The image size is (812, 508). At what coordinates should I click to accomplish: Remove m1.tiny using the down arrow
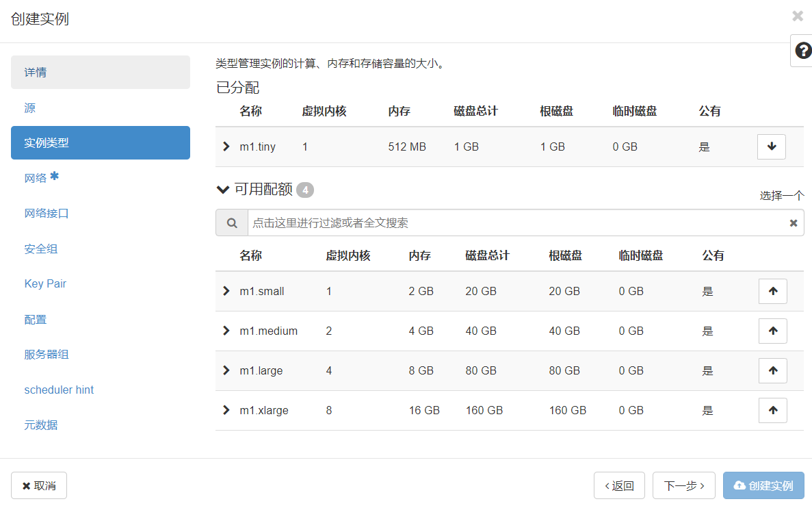(771, 146)
